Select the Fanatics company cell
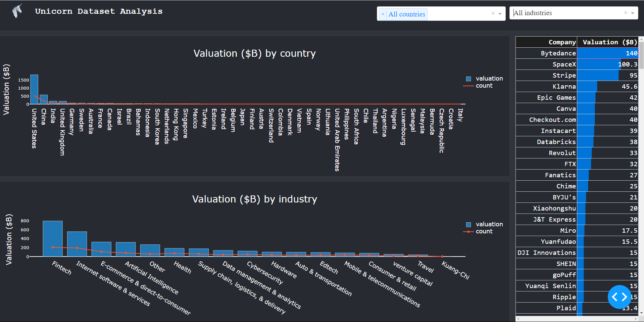Screen dimensions: 644x322 (x=546, y=175)
